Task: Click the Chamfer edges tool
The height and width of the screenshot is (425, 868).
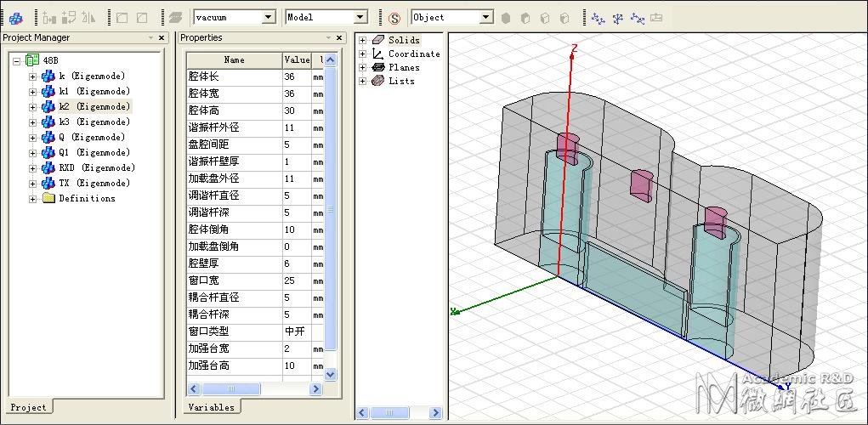Action: click(142, 18)
